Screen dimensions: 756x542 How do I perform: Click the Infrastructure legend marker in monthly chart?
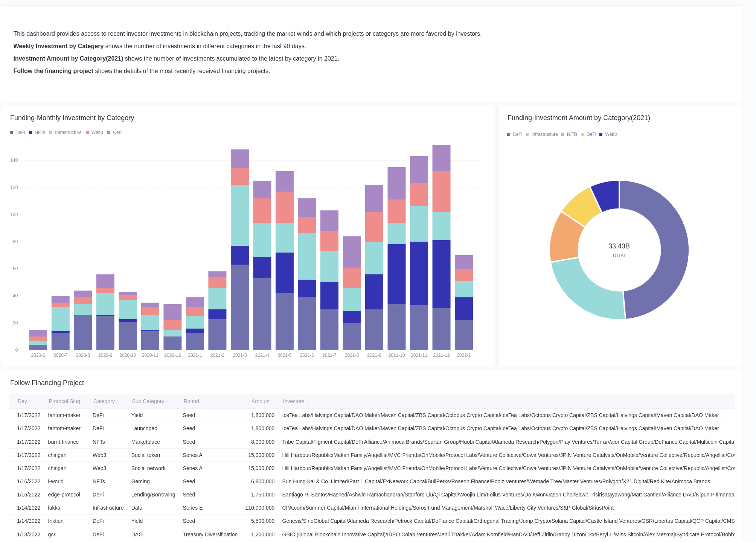[51, 132]
